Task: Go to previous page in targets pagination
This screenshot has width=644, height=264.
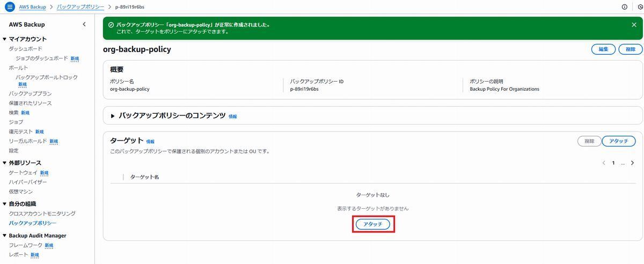Action: point(604,163)
